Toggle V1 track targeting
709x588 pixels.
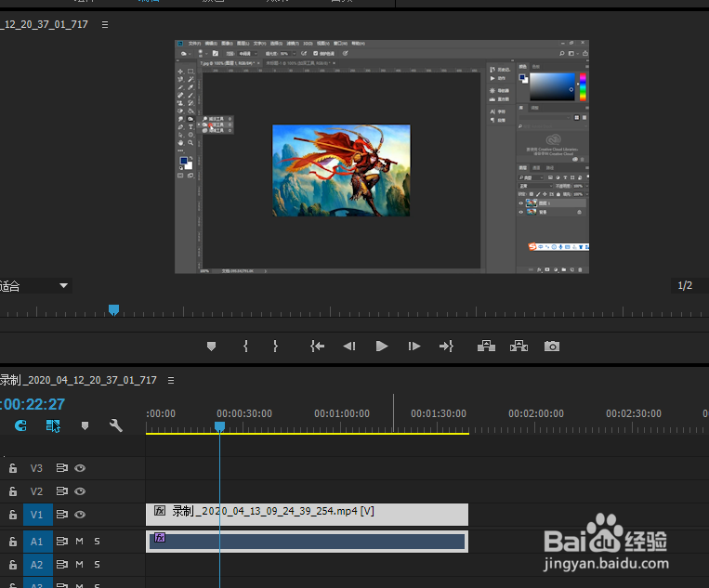point(38,515)
